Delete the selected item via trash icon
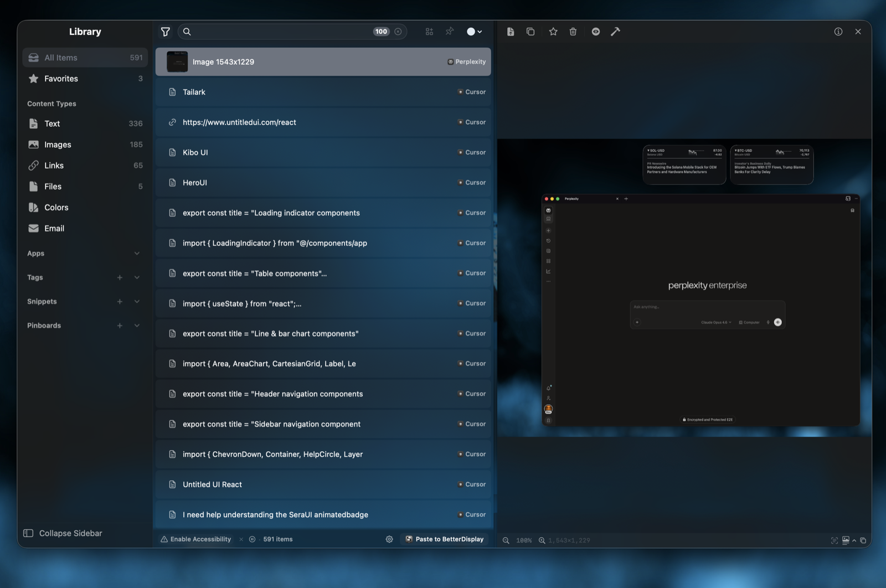The image size is (886, 588). click(x=573, y=32)
